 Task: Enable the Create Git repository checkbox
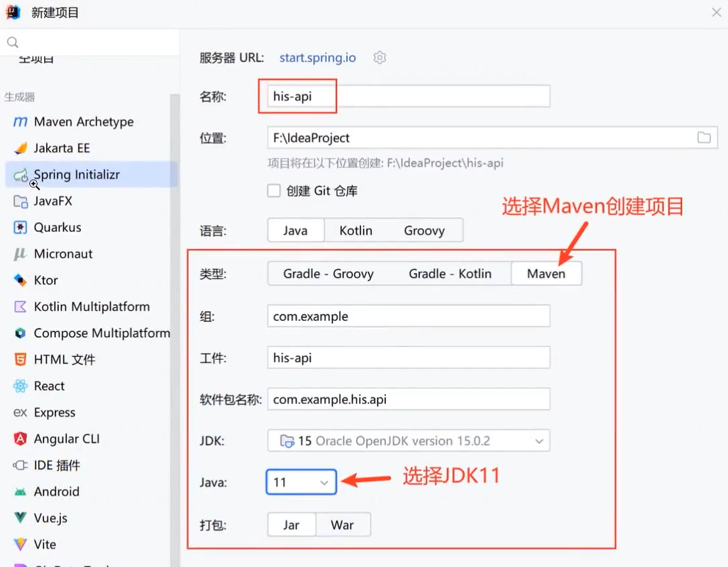pos(274,190)
